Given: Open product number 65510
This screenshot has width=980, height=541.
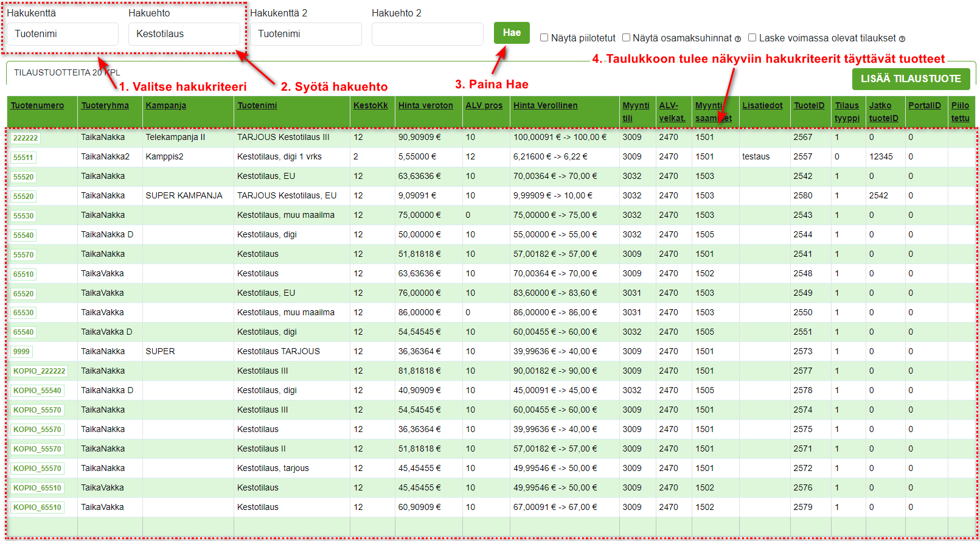Looking at the screenshot, I should (x=23, y=274).
